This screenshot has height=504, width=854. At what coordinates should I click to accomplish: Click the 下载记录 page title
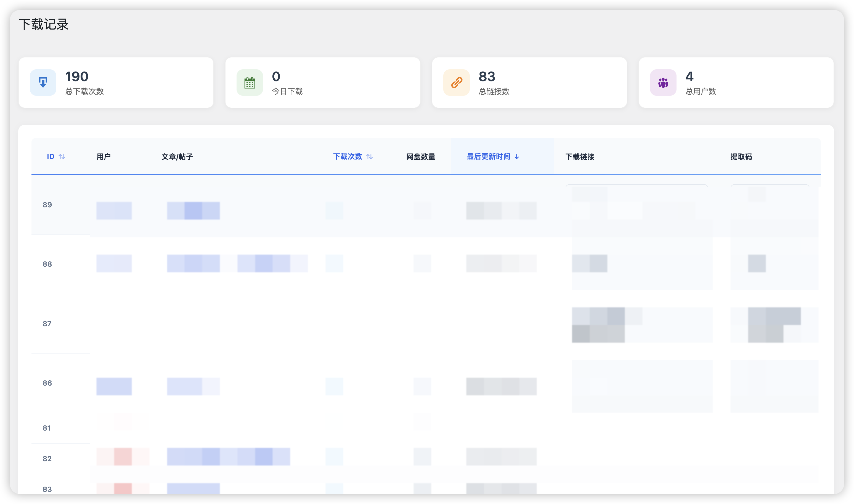[x=43, y=25]
